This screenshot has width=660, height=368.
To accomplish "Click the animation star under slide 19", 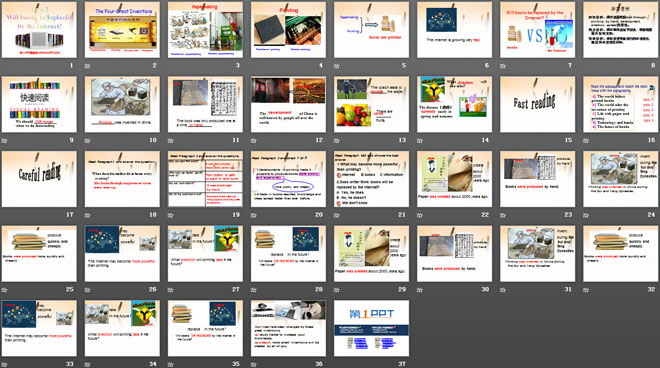I will tap(170, 215).
